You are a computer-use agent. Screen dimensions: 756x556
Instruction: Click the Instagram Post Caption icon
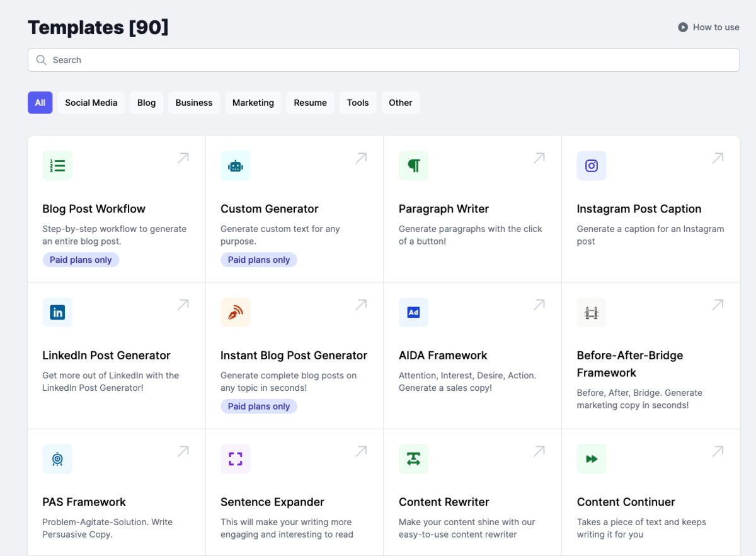click(x=591, y=166)
